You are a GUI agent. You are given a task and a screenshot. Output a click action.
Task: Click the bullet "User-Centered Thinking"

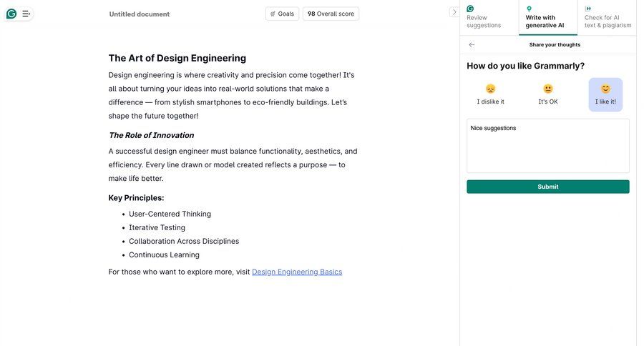[170, 214]
